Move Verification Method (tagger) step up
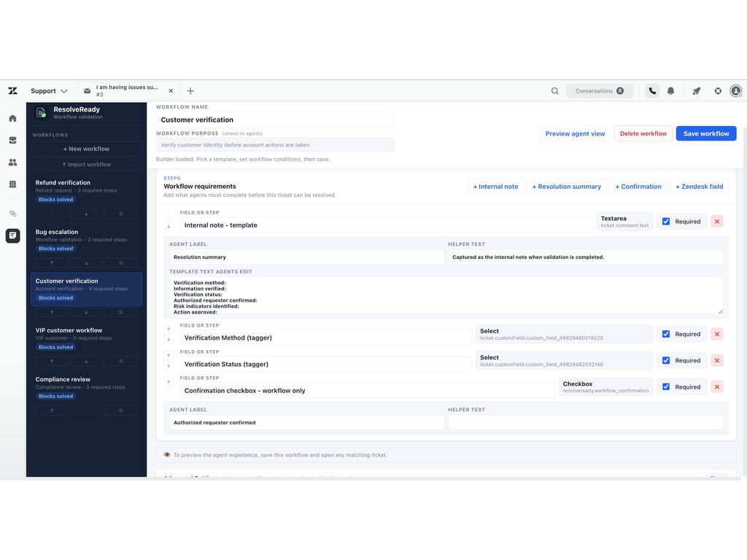The width and height of the screenshot is (747, 560). (169, 329)
